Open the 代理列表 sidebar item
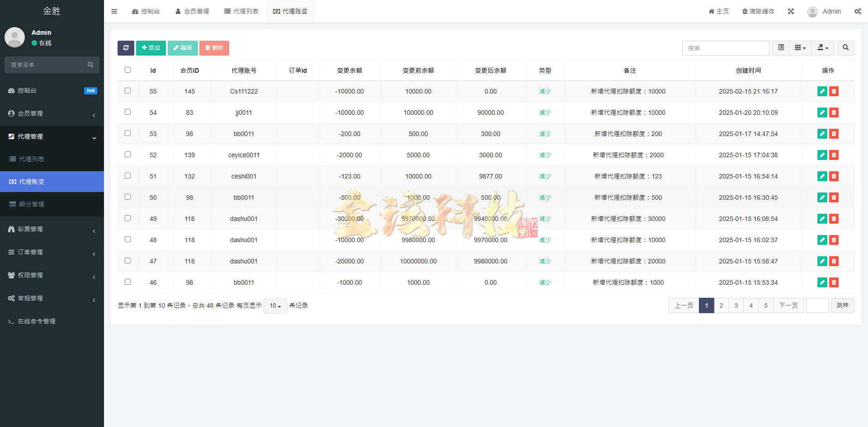This screenshot has width=868, height=427. (x=52, y=159)
